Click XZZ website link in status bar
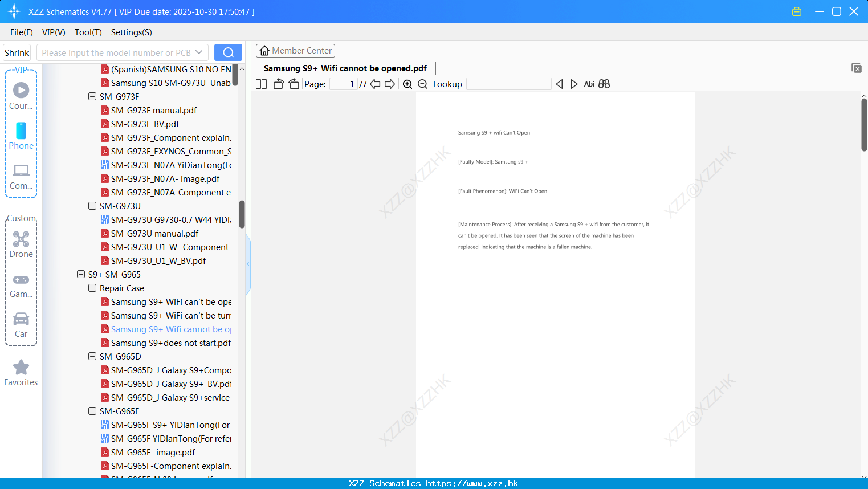Image resolution: width=868 pixels, height=489 pixels. 472,483
